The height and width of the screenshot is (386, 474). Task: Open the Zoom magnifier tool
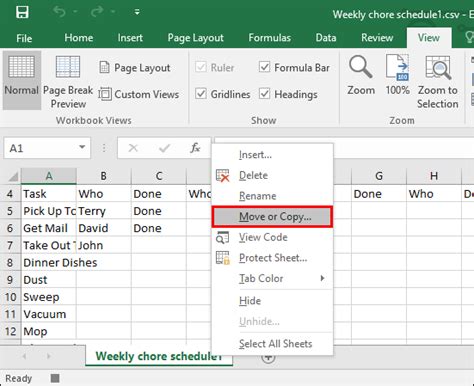(361, 76)
